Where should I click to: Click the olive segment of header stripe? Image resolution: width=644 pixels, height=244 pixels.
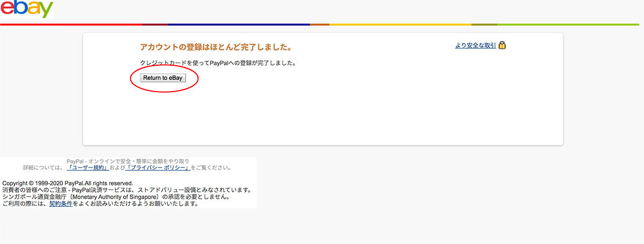click(x=484, y=24)
